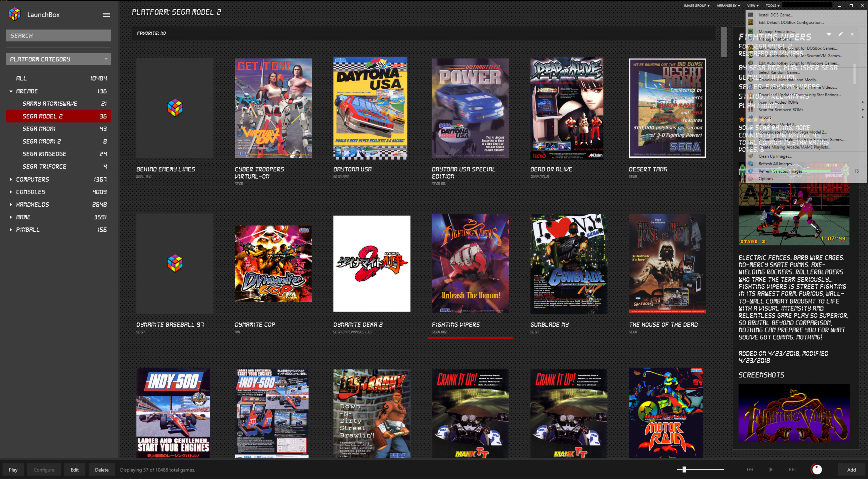Click the Download Metadata and Media arrow icon
The image size is (868, 479).
[x=750, y=80]
